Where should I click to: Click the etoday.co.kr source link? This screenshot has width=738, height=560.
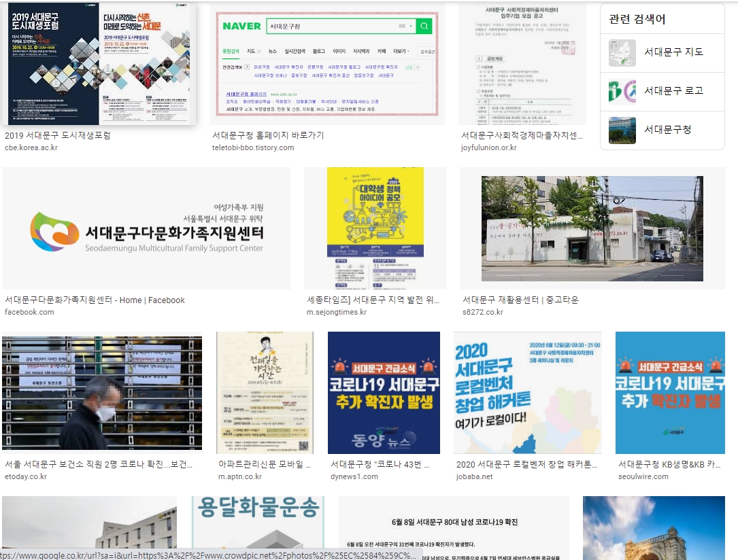(26, 477)
